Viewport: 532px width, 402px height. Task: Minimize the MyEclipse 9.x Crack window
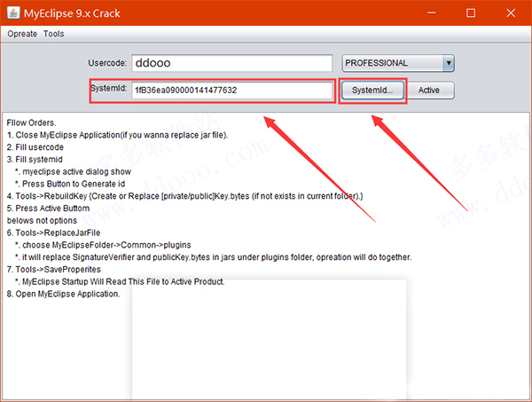pos(432,13)
